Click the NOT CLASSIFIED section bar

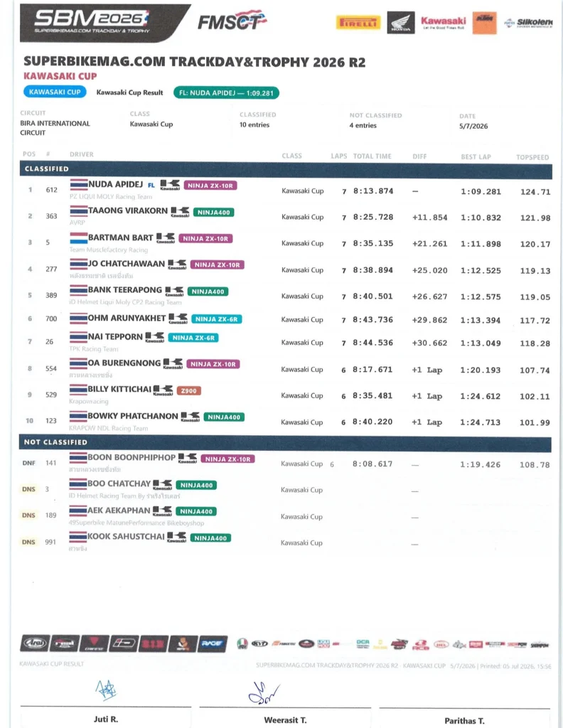(x=285, y=442)
